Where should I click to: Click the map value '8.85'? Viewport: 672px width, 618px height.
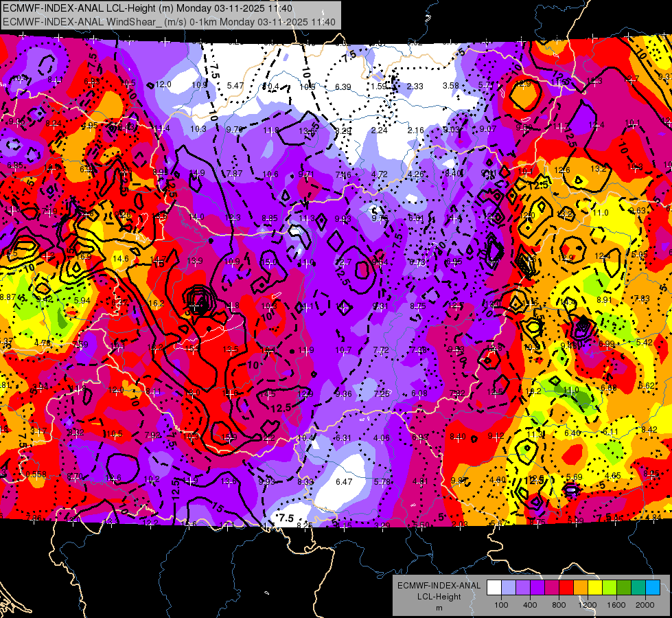pyautogui.click(x=270, y=218)
